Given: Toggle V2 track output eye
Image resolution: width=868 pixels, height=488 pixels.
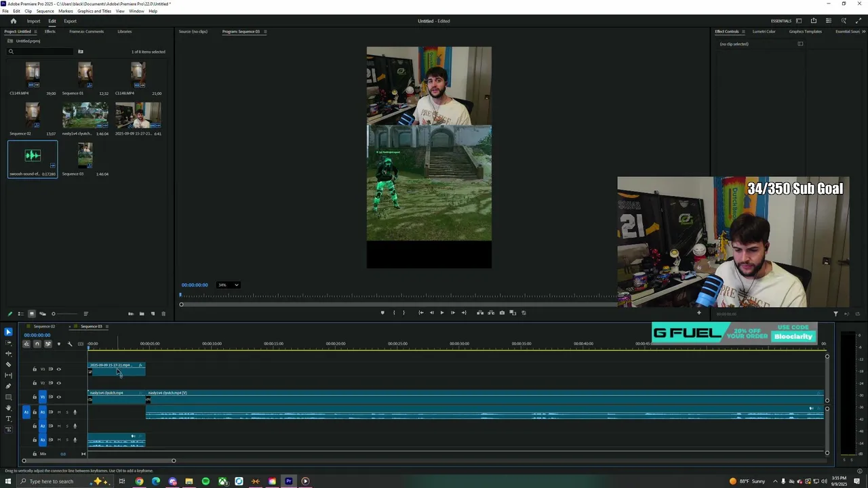Looking at the screenshot, I should coord(58,383).
